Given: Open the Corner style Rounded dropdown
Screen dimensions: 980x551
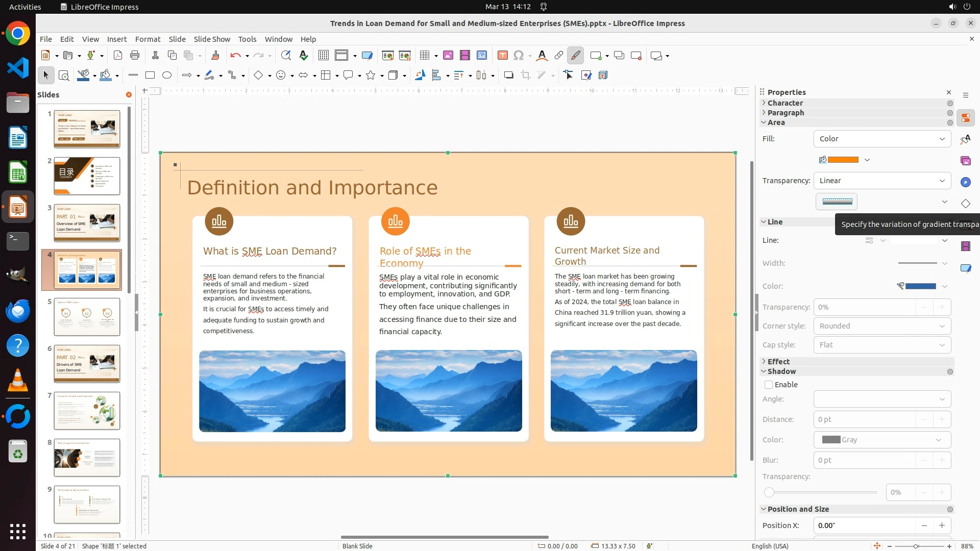Looking at the screenshot, I should point(882,326).
